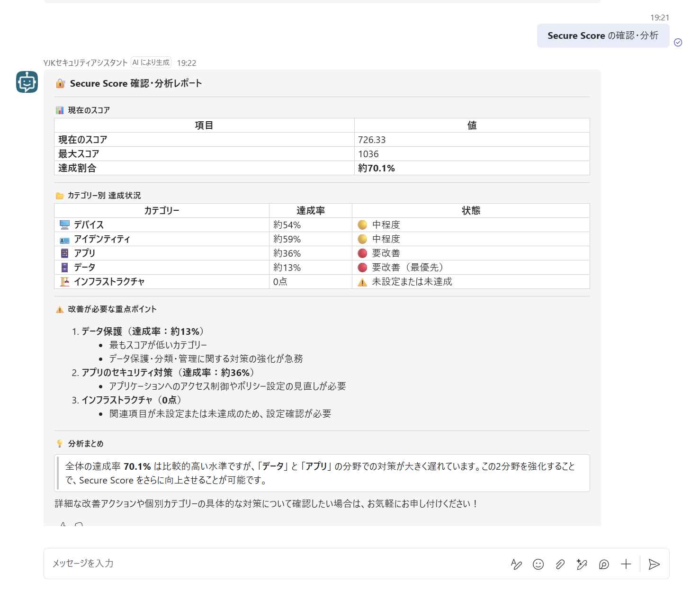
Task: Click the インフラストラクチャ（0点） list heading
Action: [131, 400]
